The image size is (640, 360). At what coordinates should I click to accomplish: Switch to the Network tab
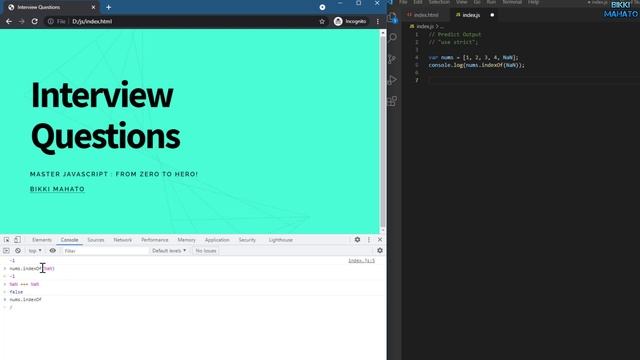tap(122, 240)
